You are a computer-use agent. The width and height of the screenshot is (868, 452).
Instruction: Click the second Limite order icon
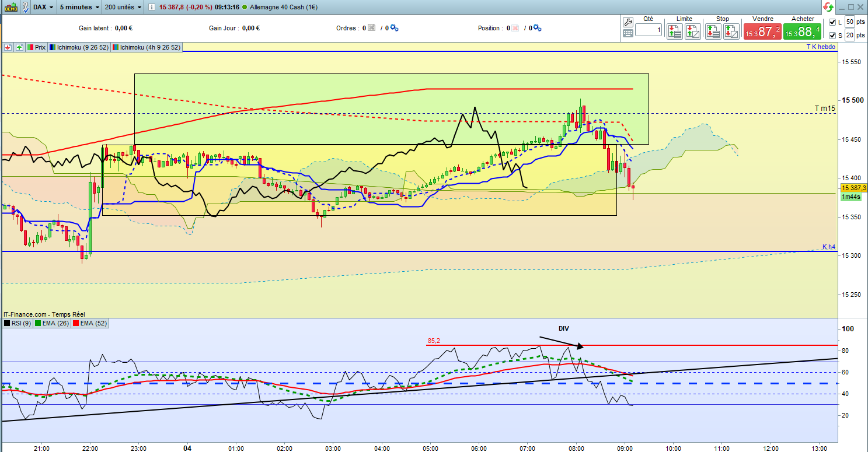pos(693,31)
